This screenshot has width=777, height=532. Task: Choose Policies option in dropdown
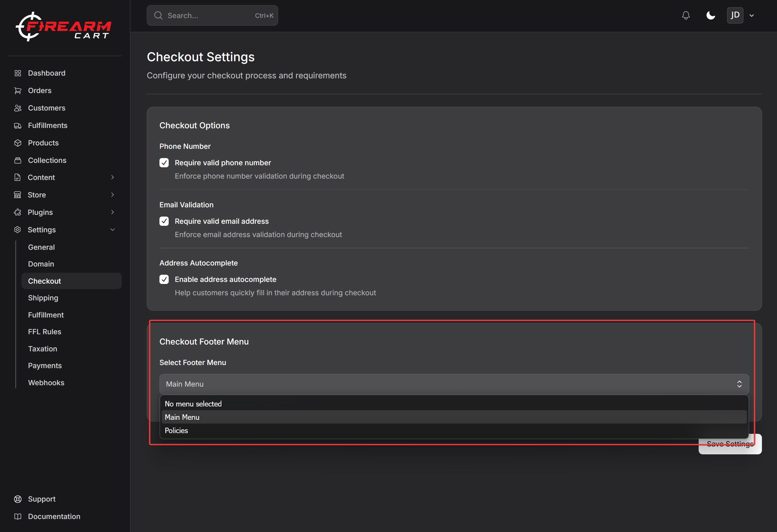coord(454,431)
